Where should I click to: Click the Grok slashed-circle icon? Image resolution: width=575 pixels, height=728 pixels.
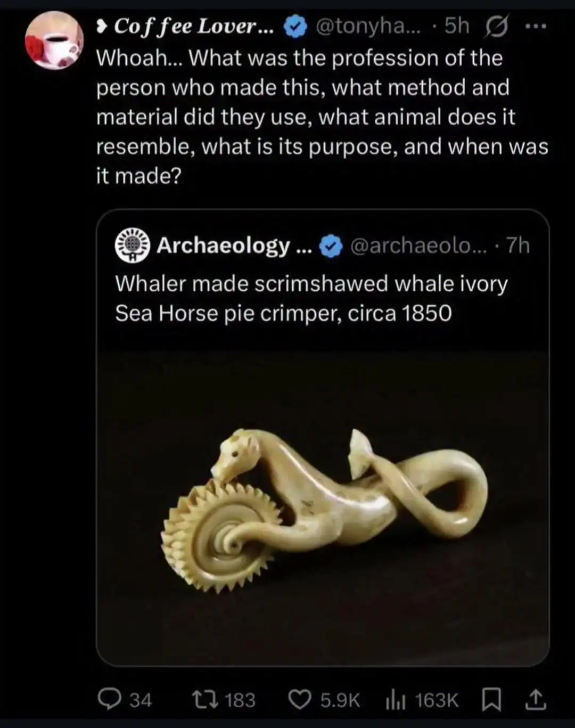click(x=496, y=26)
